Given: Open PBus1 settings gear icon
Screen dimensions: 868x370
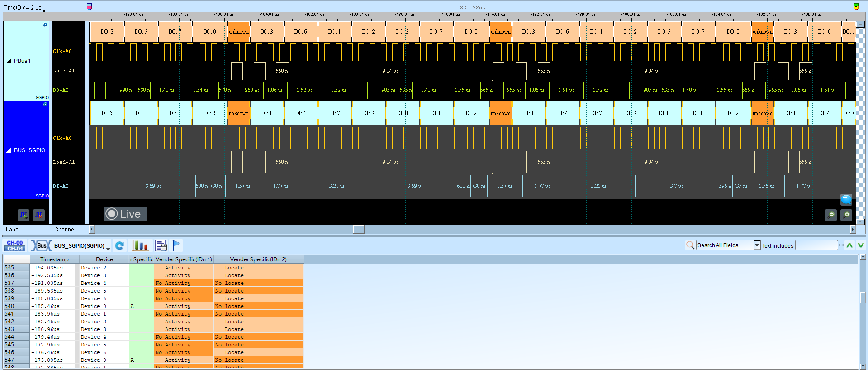Looking at the screenshot, I should coord(45,24).
